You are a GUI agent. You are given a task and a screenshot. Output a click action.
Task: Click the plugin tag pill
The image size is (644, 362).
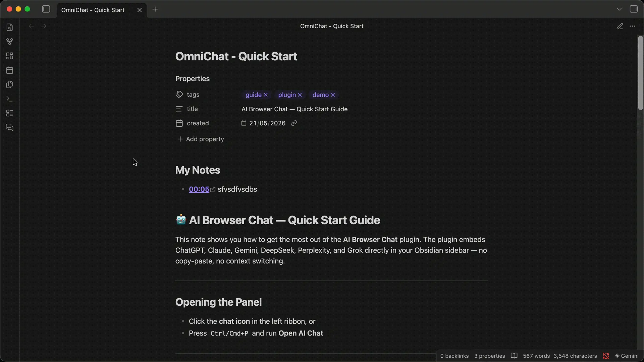(x=287, y=95)
